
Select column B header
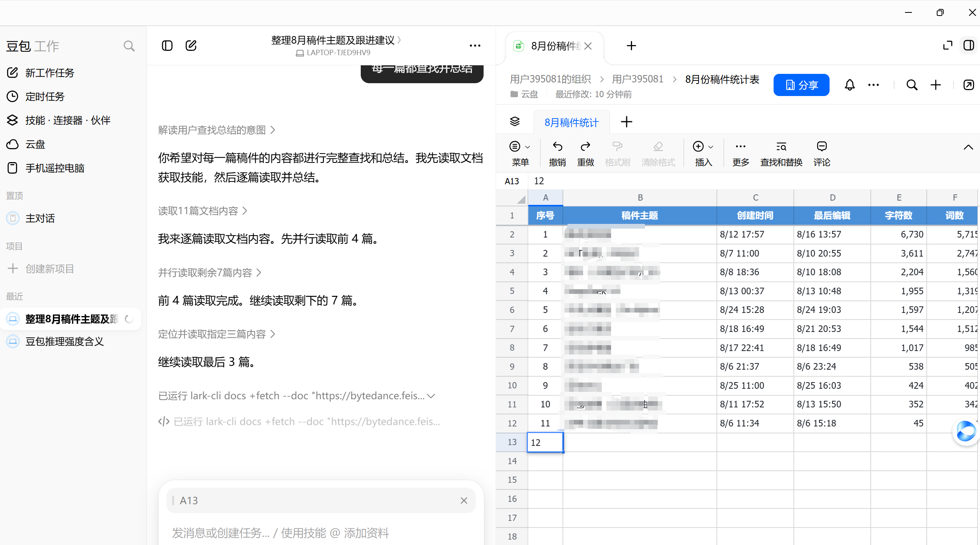pyautogui.click(x=640, y=198)
